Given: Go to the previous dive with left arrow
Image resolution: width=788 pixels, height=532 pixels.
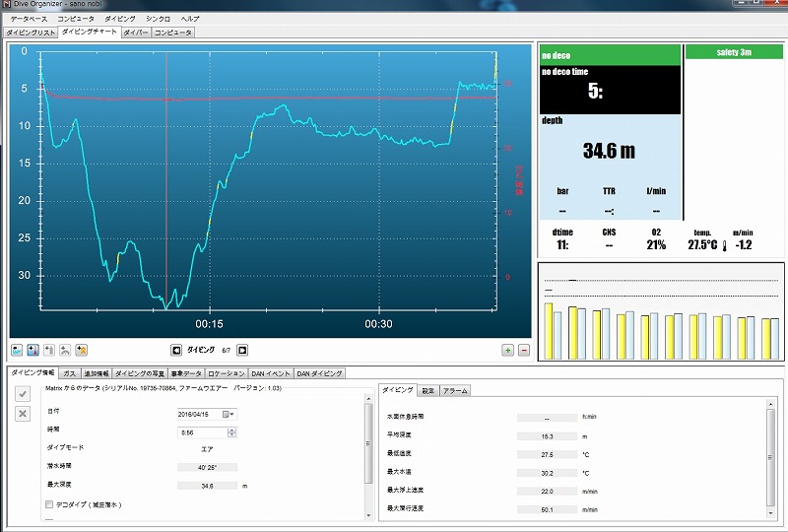Looking at the screenshot, I should (176, 350).
